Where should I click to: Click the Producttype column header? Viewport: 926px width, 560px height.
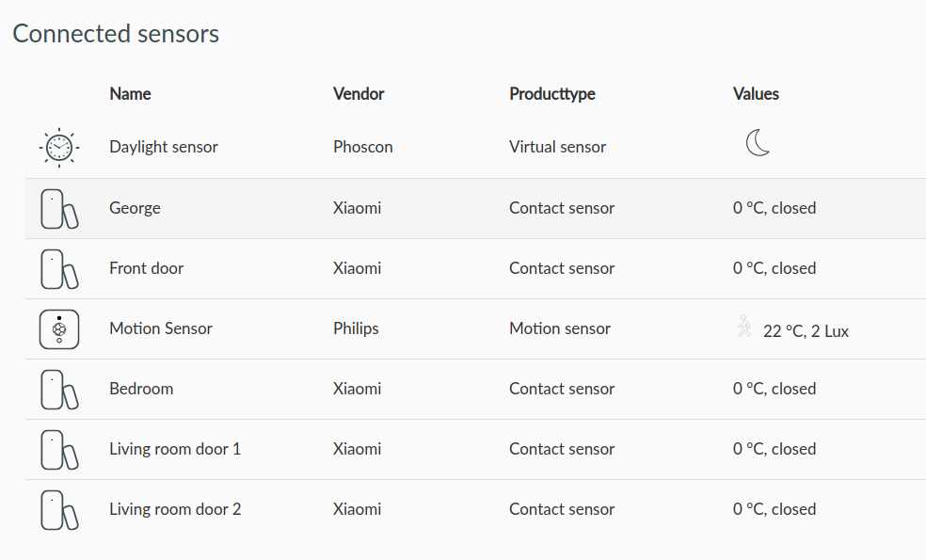(552, 94)
